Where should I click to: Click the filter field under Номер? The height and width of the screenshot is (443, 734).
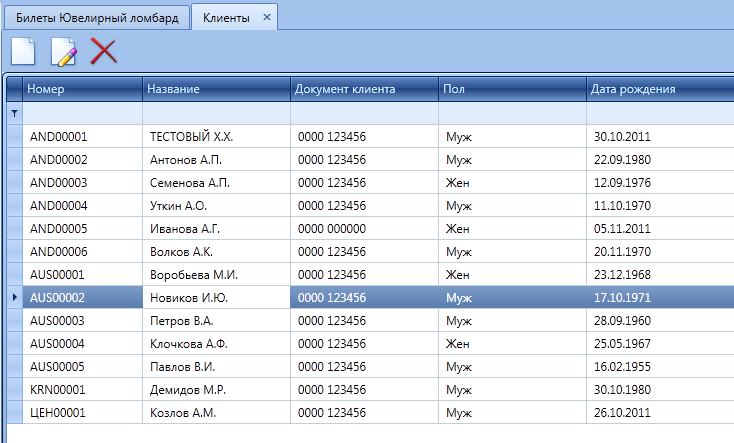click(82, 114)
